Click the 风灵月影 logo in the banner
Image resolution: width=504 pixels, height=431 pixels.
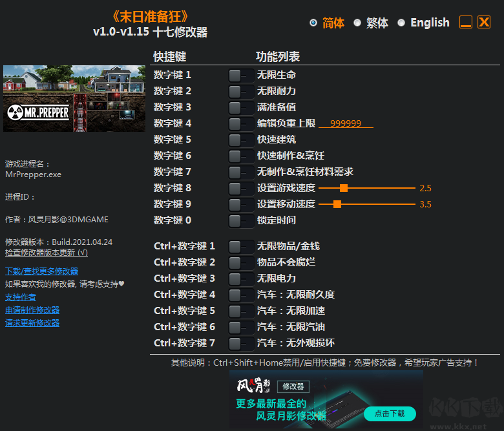[x=253, y=385]
